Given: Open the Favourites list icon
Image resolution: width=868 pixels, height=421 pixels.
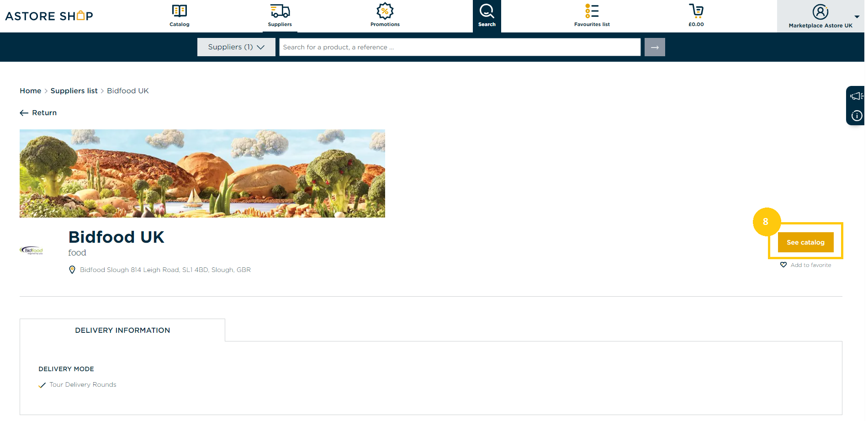Looking at the screenshot, I should [592, 11].
